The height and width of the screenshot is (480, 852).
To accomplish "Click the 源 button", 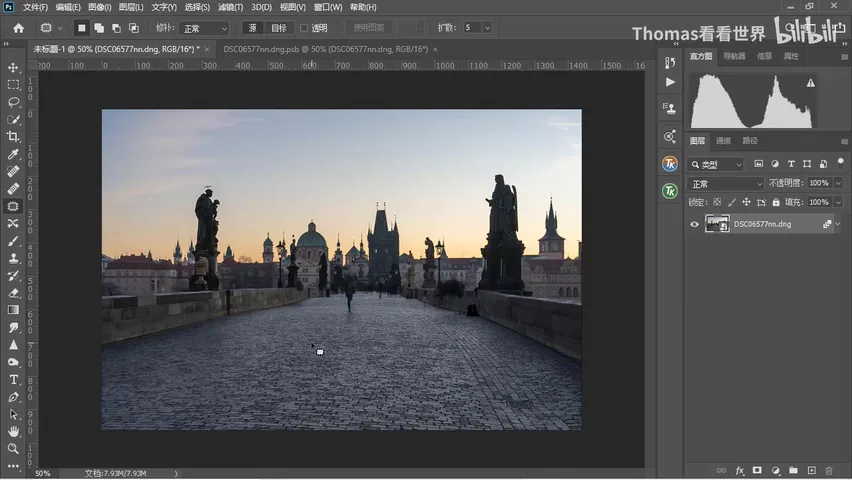I will (252, 28).
